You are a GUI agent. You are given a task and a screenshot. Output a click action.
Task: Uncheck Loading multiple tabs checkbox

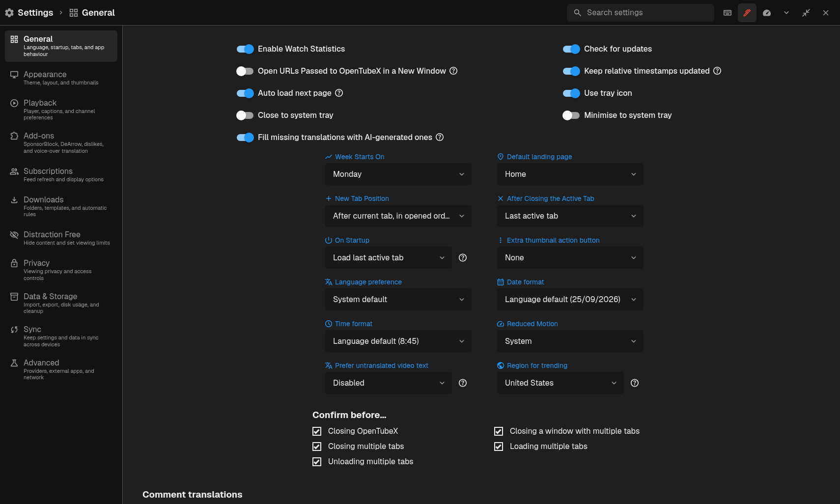499,447
